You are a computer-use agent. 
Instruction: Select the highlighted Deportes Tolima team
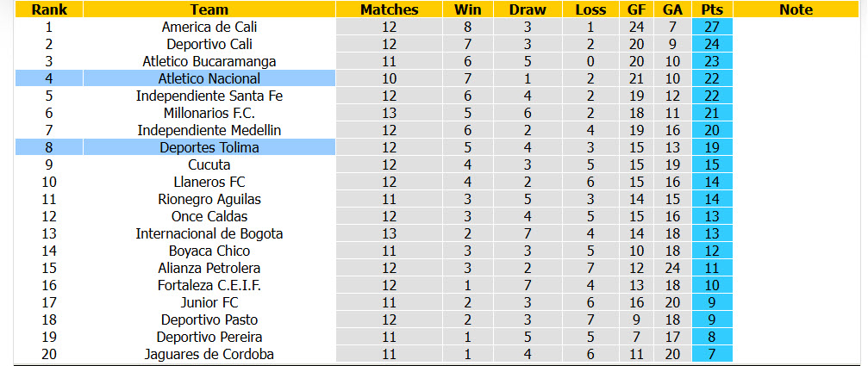coord(209,147)
